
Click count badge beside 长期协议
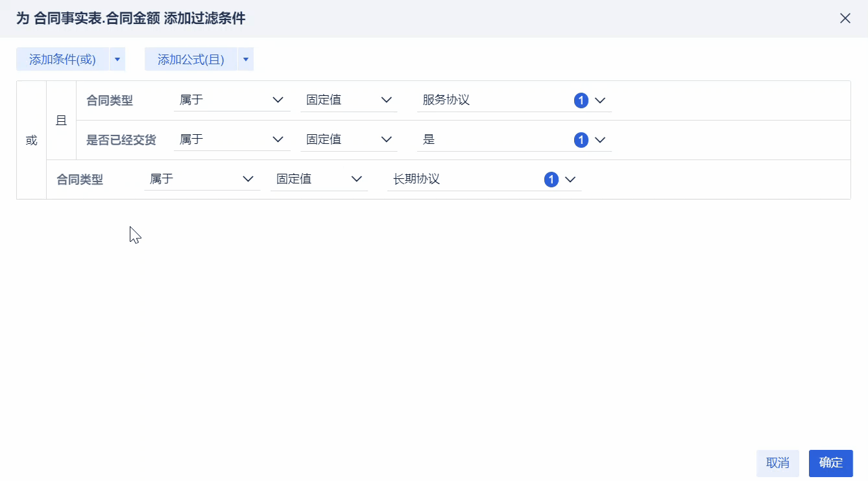tap(551, 180)
